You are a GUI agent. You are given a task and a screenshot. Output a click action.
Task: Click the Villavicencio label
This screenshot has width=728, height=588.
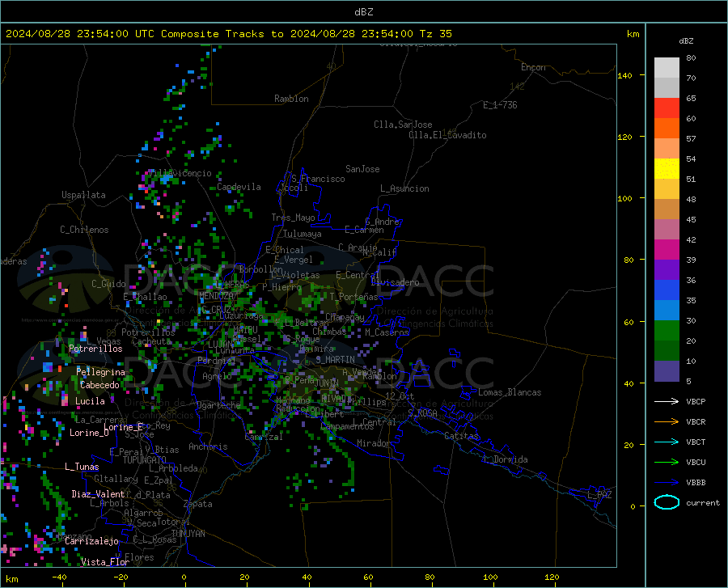click(x=180, y=173)
